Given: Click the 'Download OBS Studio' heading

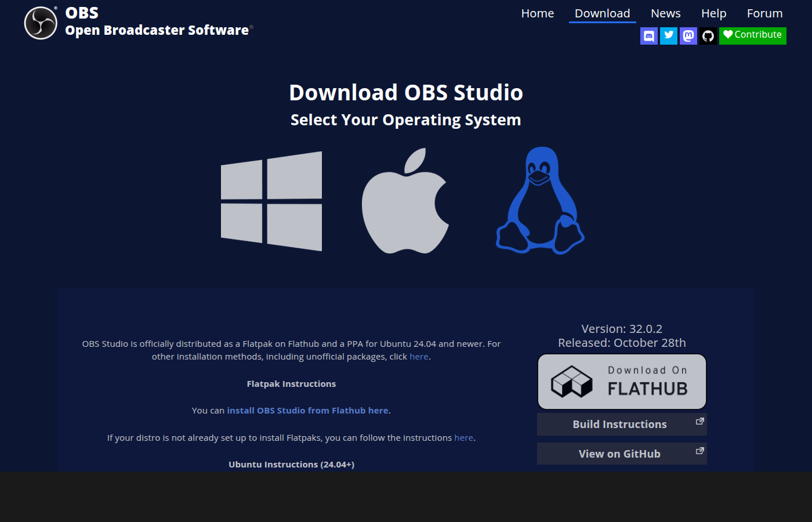Looking at the screenshot, I should [406, 93].
